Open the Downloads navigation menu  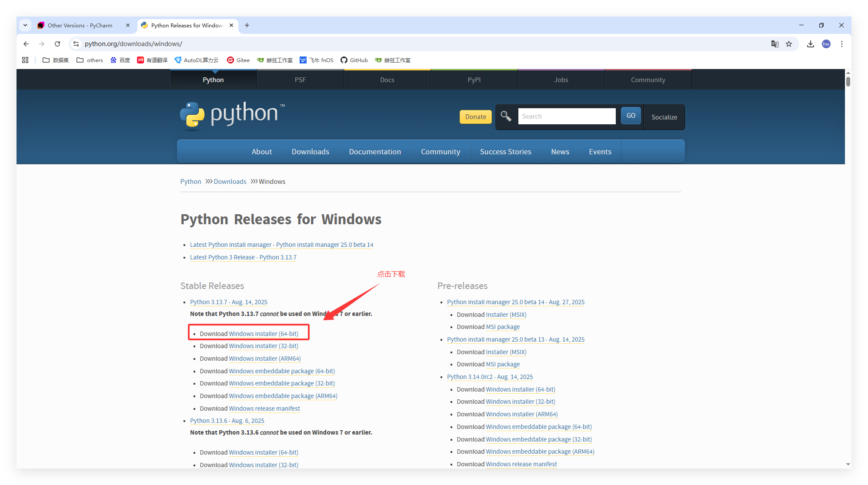point(310,152)
